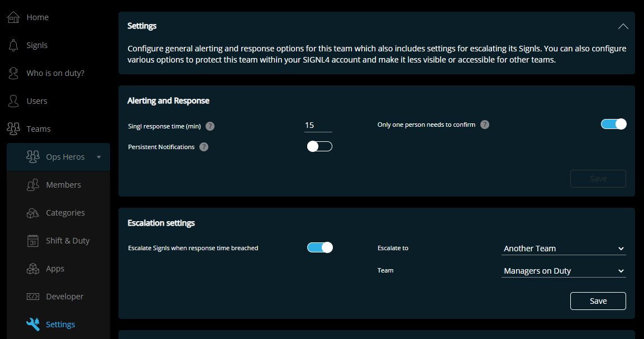Open Signls via the bell icon
This screenshot has height=339, width=644.
(x=13, y=45)
